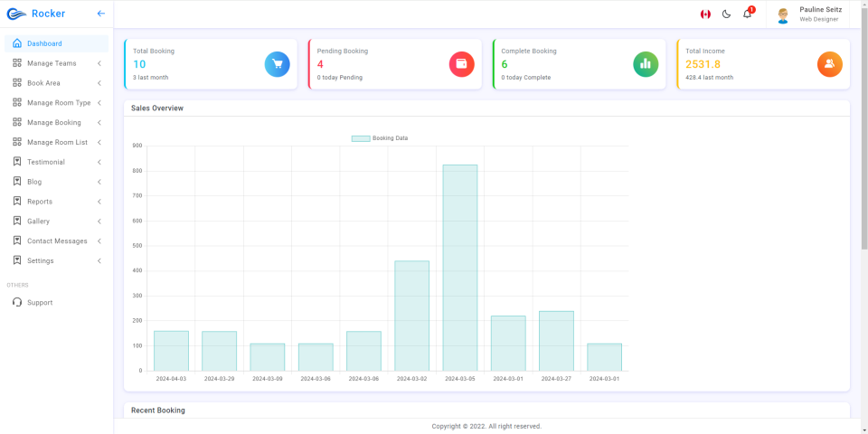The image size is (868, 434).
Task: Collapse sidebar with the back arrow icon
Action: click(x=100, y=14)
